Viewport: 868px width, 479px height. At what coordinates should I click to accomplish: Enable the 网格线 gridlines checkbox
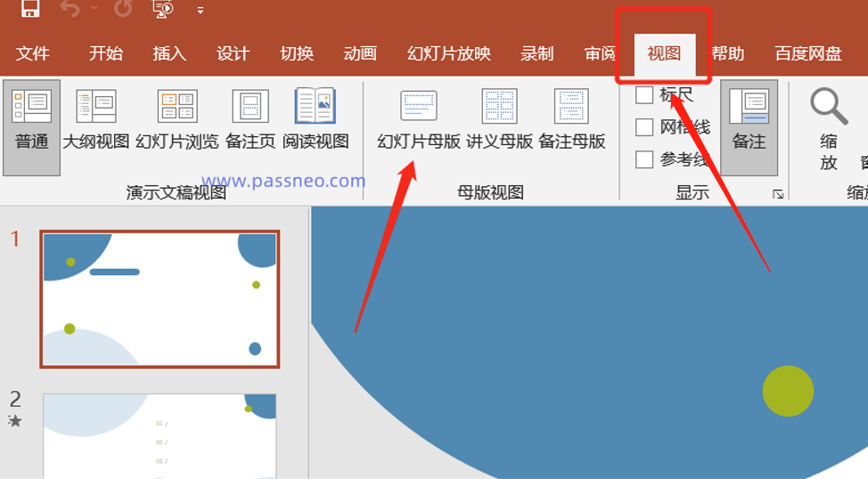coord(644,127)
